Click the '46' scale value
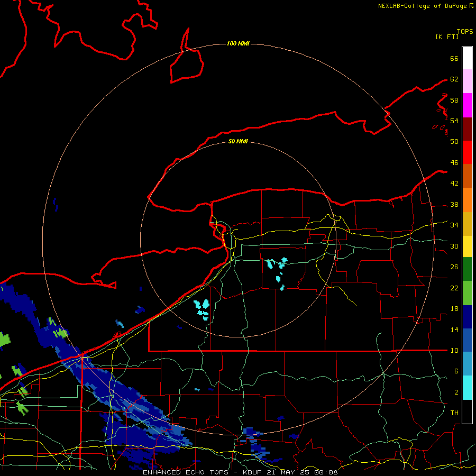This screenshot has width=476, height=476. pyautogui.click(x=454, y=163)
